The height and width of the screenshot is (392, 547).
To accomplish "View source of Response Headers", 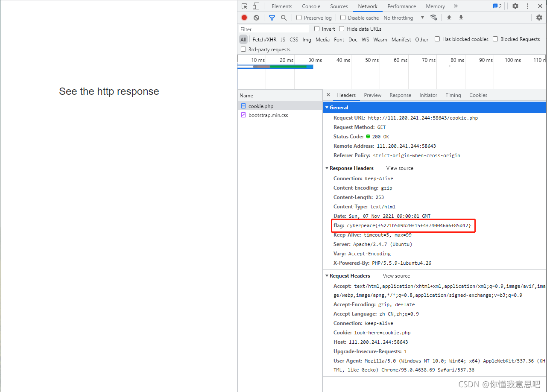I will [400, 168].
